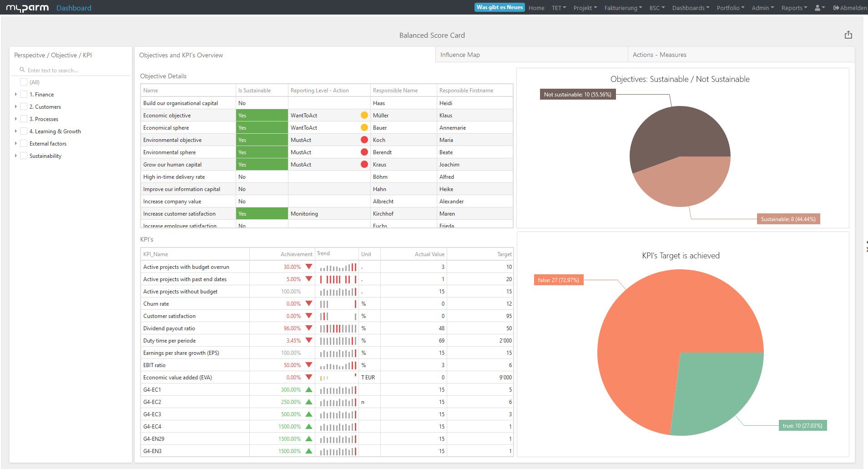Click the Was gibt es Neues button

[x=500, y=7]
